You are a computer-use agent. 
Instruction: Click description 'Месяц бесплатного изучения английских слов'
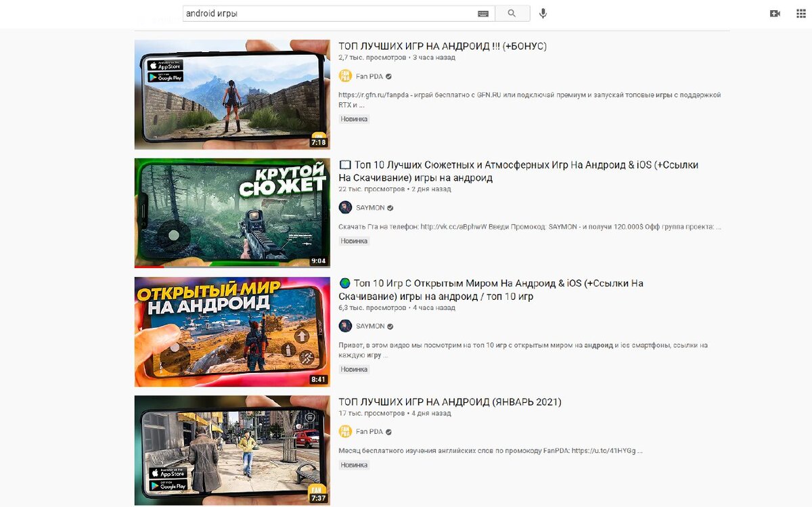click(x=491, y=450)
